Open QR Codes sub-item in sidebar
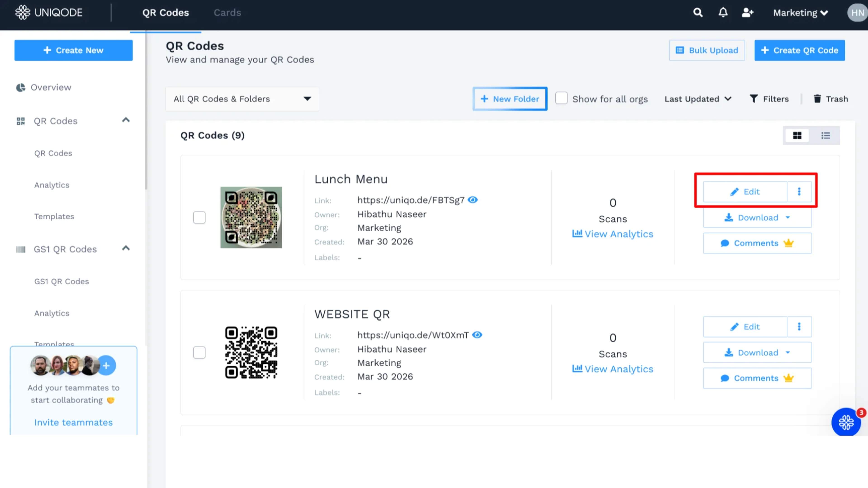 (53, 153)
